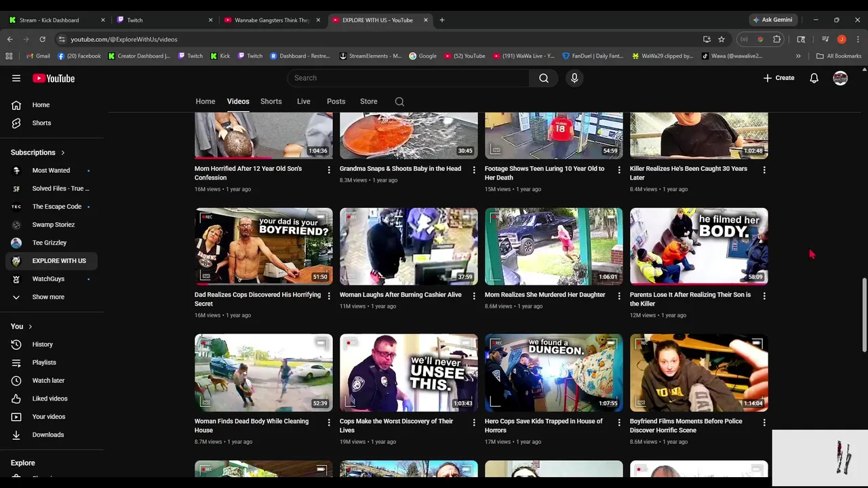Go back in browser
This screenshot has width=868, height=488.
[9, 39]
